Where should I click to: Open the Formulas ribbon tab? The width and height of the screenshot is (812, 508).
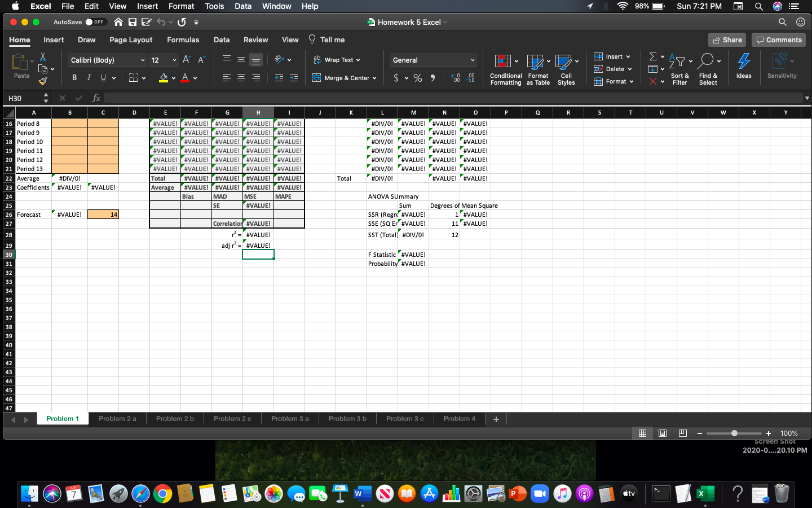click(x=183, y=40)
